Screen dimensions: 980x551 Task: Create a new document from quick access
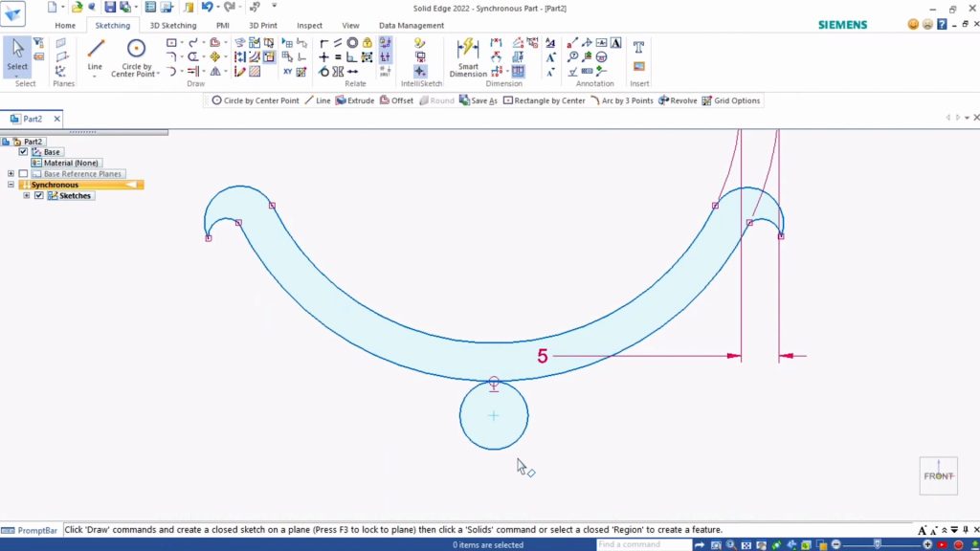click(53, 7)
